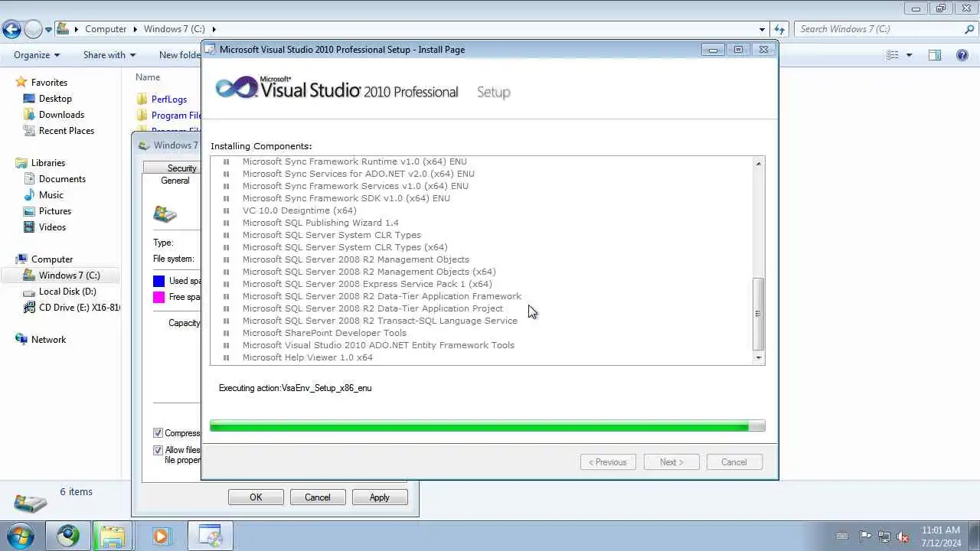Click Computer in the address breadcrumb

(x=106, y=29)
